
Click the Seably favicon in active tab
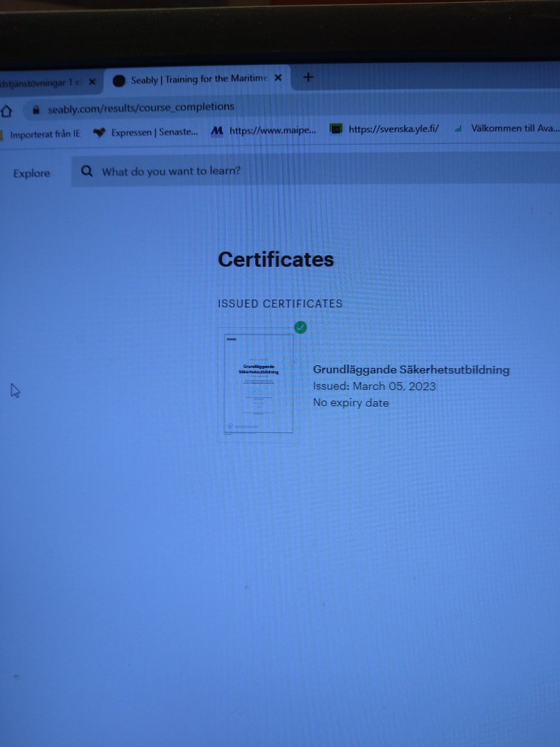pyautogui.click(x=119, y=80)
